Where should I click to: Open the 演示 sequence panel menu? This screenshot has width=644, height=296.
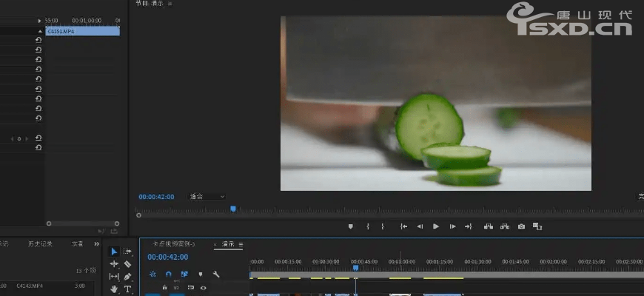click(241, 244)
